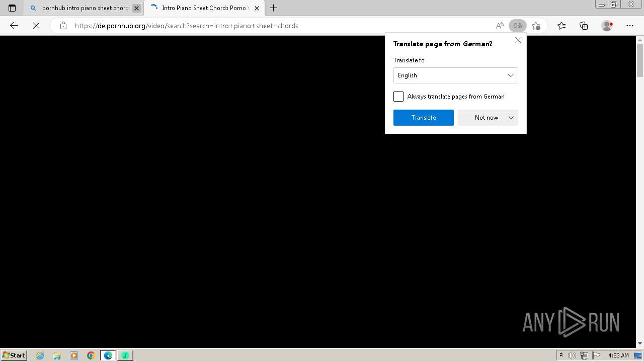644x362 pixels.
Task: Expand the Not now options arrow
Action: 511,118
